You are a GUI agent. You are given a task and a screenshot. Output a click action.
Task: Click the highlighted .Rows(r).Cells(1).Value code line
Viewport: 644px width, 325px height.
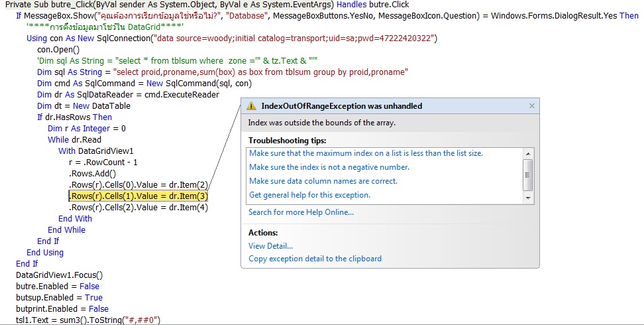coord(138,196)
